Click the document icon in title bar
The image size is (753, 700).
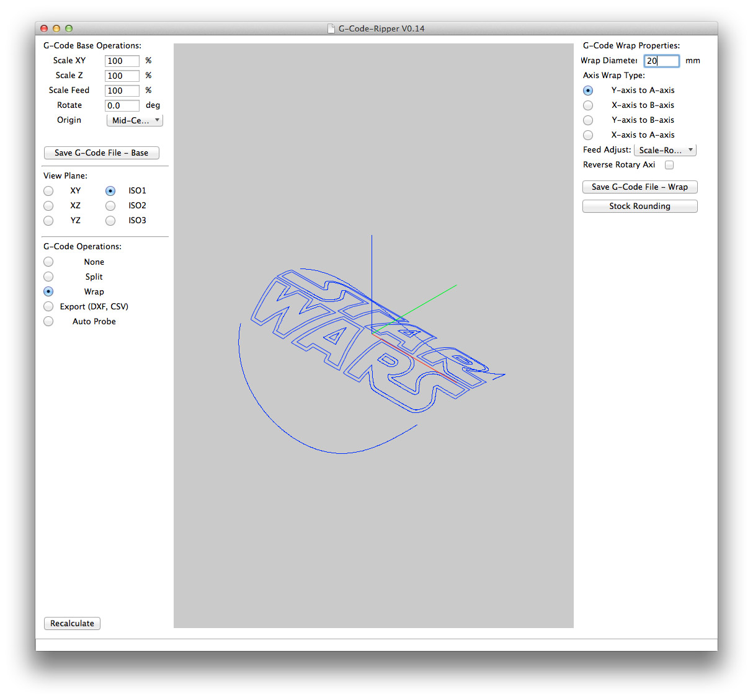pyautogui.click(x=331, y=29)
